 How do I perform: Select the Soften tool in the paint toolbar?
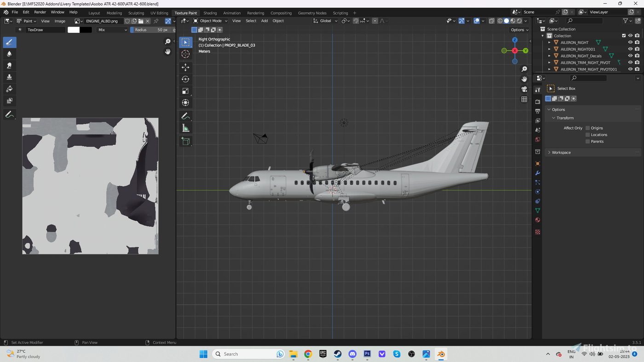(x=9, y=54)
